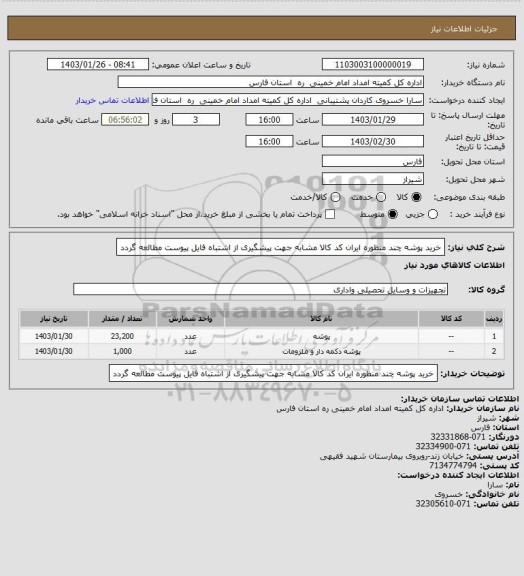524x576 pixels.
Task: Click the کد کالا column header
Action: [x=451, y=319]
